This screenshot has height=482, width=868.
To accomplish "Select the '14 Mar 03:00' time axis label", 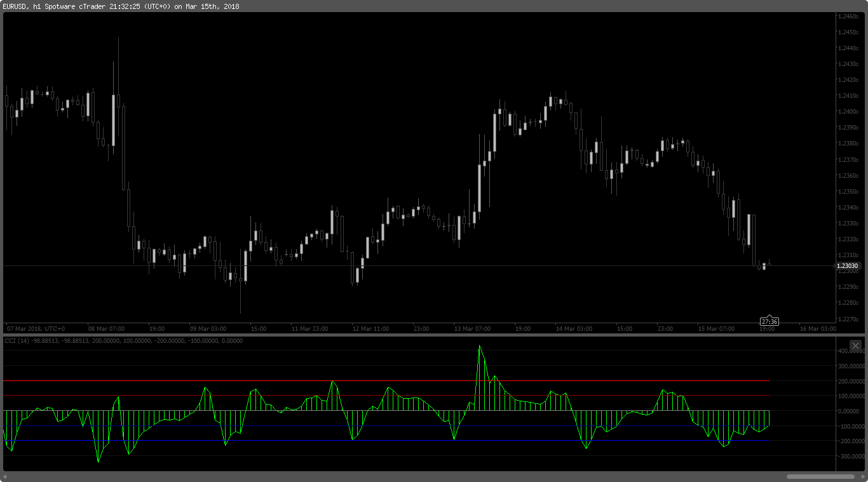I will 574,329.
